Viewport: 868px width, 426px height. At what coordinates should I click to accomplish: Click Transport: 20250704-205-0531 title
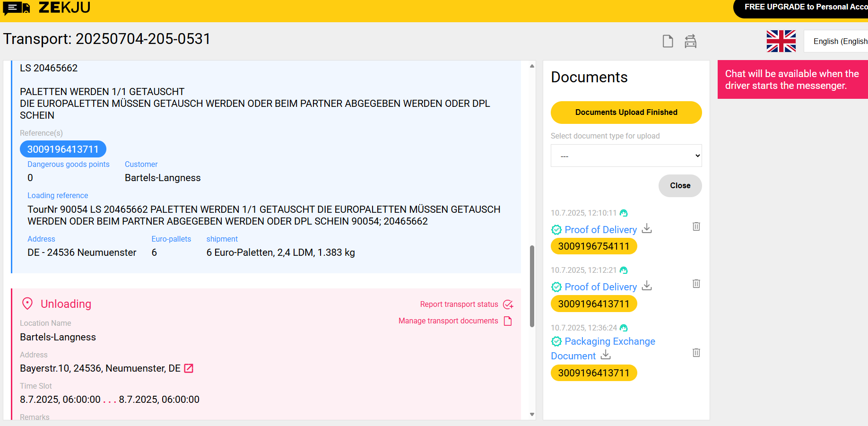(107, 39)
